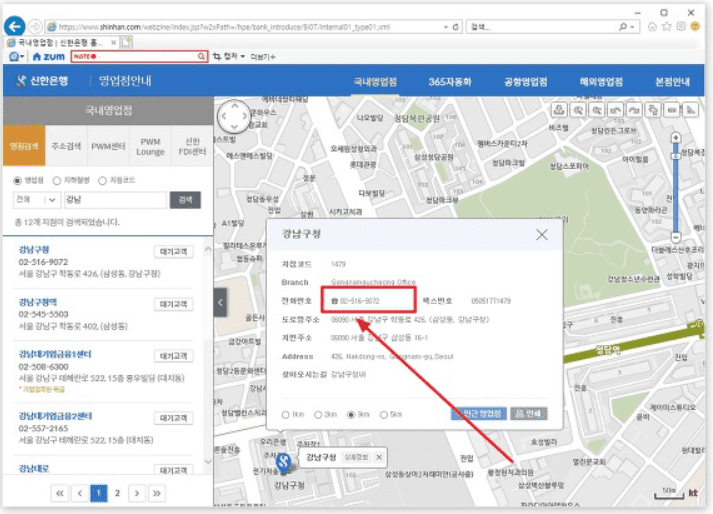
Task: Click the map save/download tool icon
Action: [x=559, y=110]
